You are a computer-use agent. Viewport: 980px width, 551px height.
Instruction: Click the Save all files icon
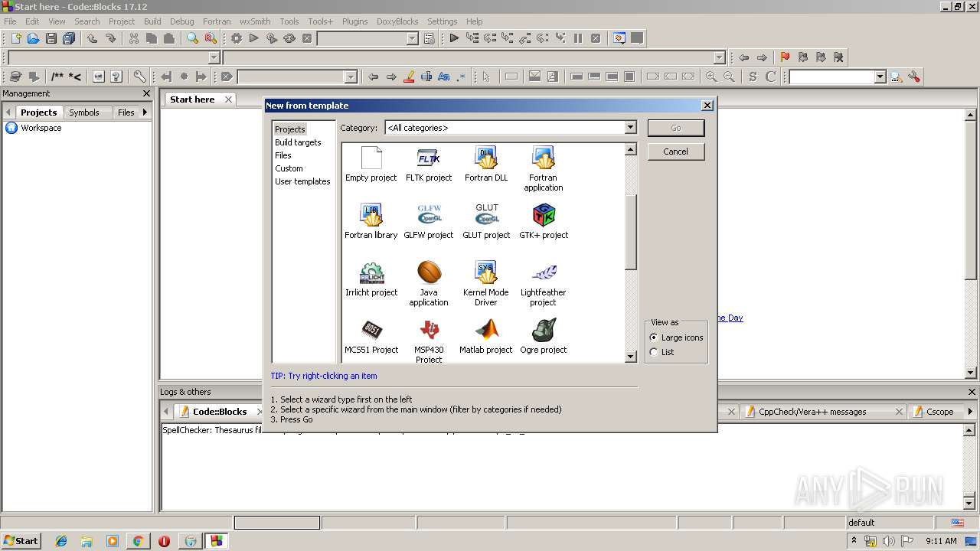69,38
